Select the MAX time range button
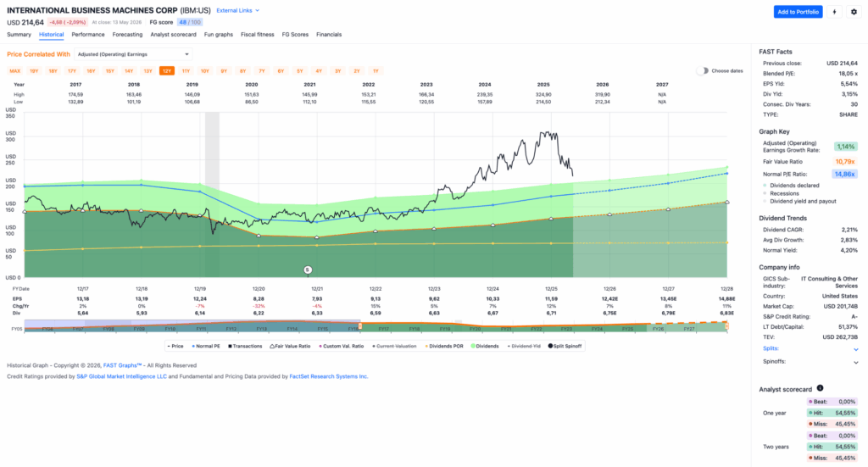The width and height of the screenshot is (868, 467). pyautogui.click(x=15, y=71)
